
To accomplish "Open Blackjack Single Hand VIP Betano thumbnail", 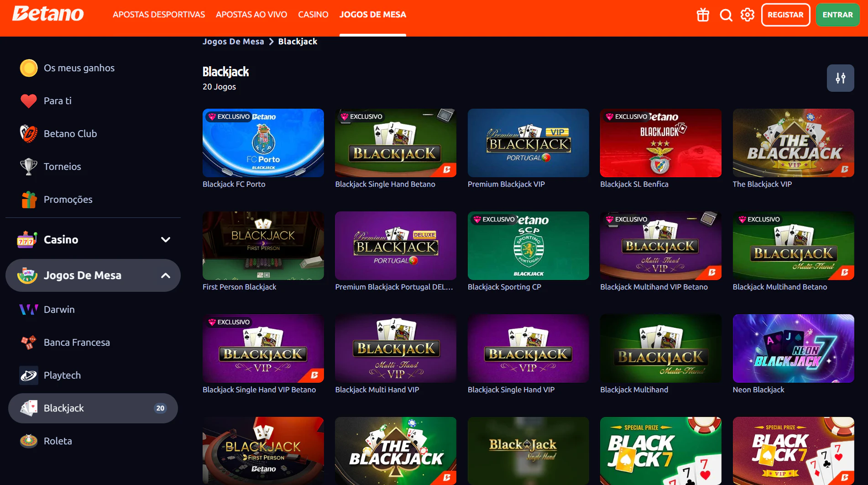I will pyautogui.click(x=263, y=348).
